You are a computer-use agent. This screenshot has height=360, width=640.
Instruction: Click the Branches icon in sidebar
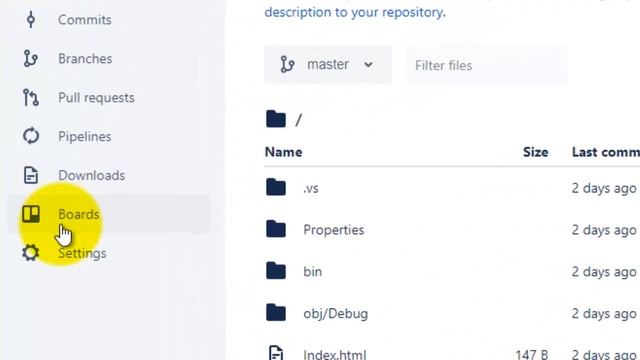click(31, 58)
